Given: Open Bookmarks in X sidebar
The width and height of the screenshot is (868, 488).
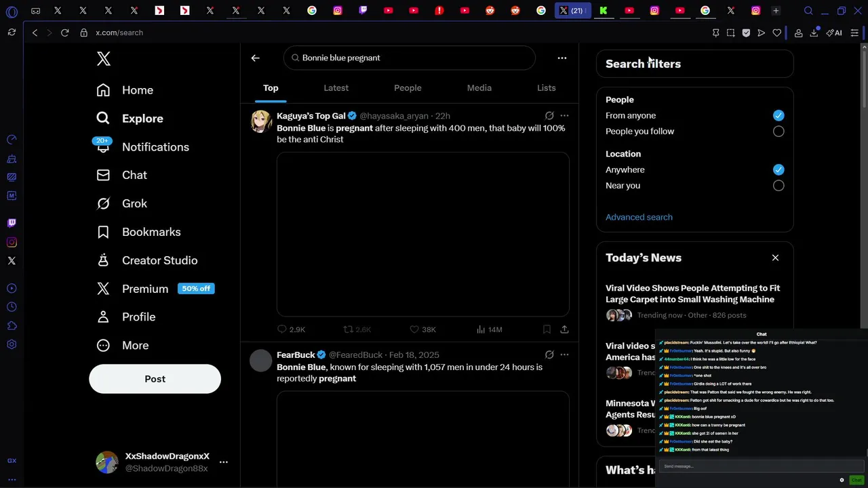Looking at the screenshot, I should (139, 232).
